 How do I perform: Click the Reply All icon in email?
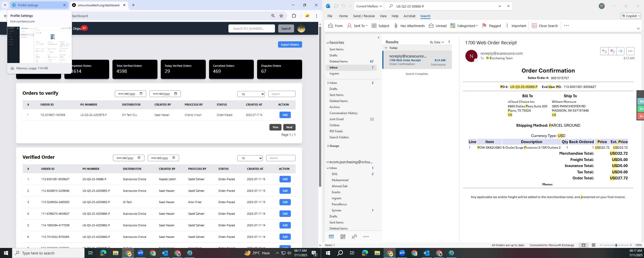click(x=612, y=51)
